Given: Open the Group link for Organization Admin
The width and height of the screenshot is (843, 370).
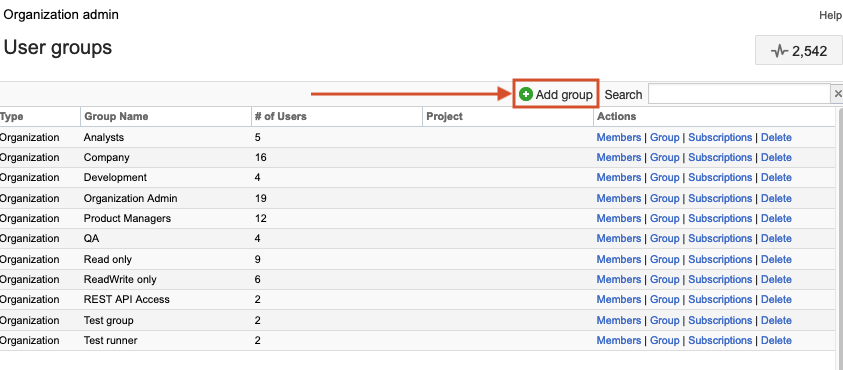Looking at the screenshot, I should tap(665, 198).
